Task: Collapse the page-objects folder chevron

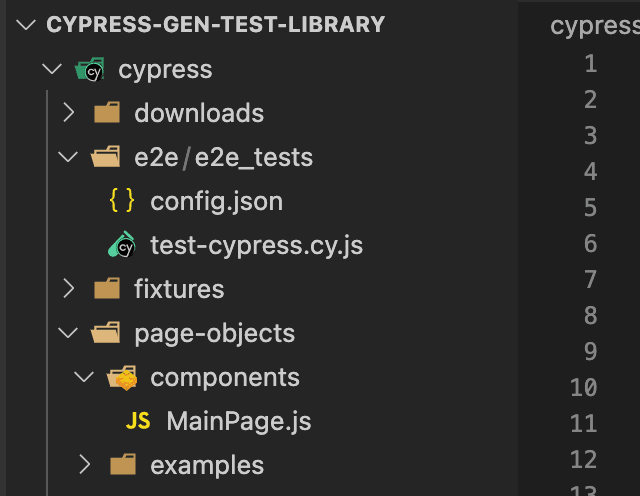Action: click(68, 333)
